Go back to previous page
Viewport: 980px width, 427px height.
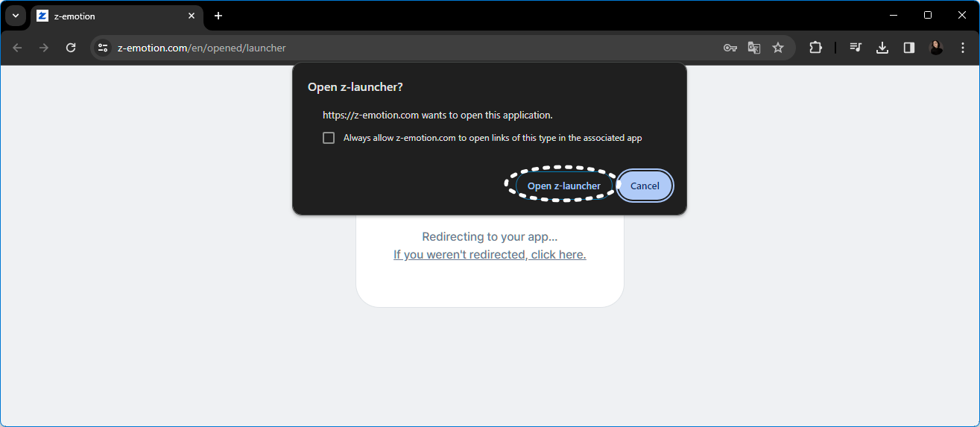pyautogui.click(x=17, y=48)
